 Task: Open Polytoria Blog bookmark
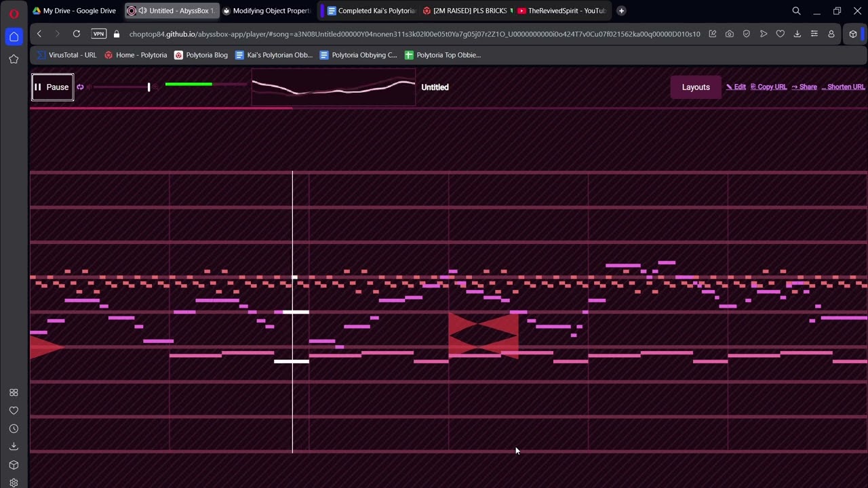[x=201, y=55]
